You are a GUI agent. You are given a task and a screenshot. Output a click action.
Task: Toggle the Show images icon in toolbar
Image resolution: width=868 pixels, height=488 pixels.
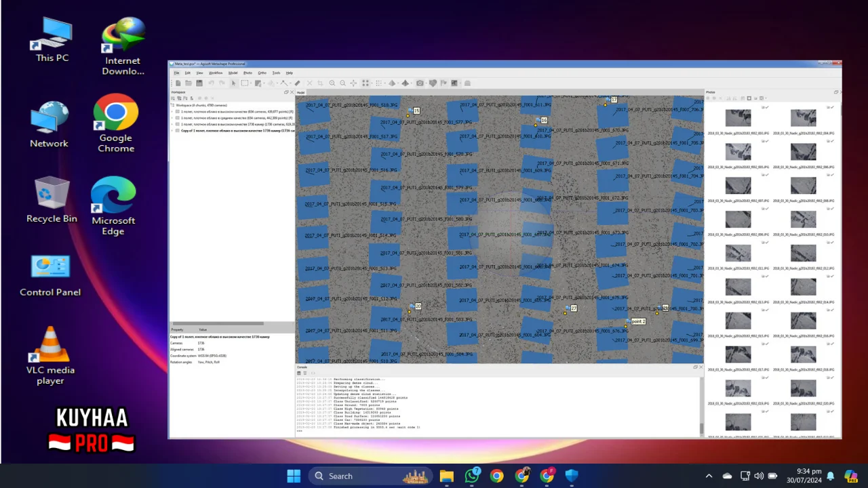pyautogui.click(x=454, y=83)
